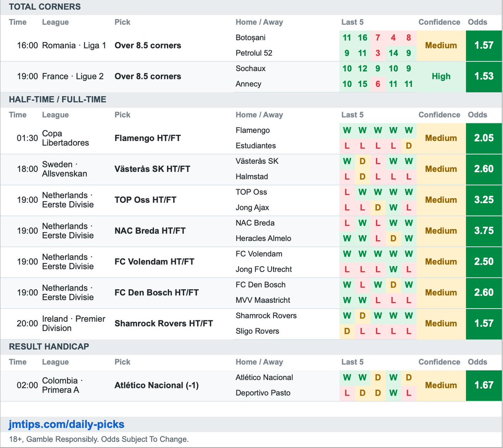Image resolution: width=503 pixels, height=448 pixels.
Task: Click the Romania · Liga 1 league name
Action: point(74,45)
